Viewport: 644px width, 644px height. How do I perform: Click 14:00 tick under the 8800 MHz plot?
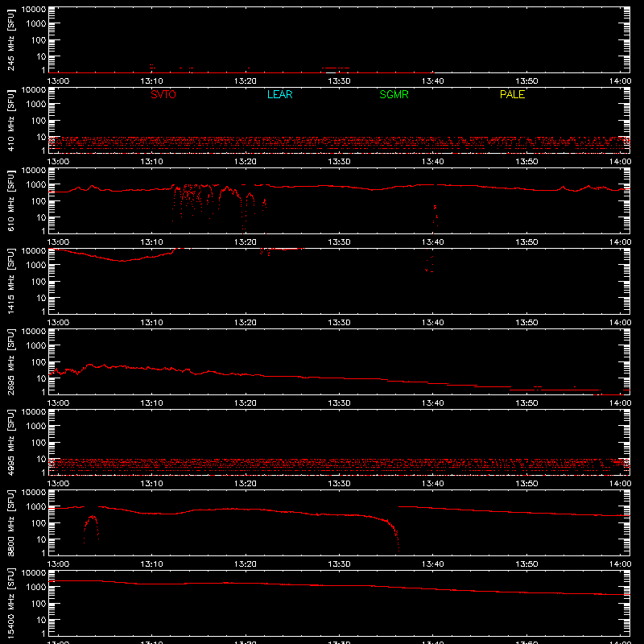(620, 564)
